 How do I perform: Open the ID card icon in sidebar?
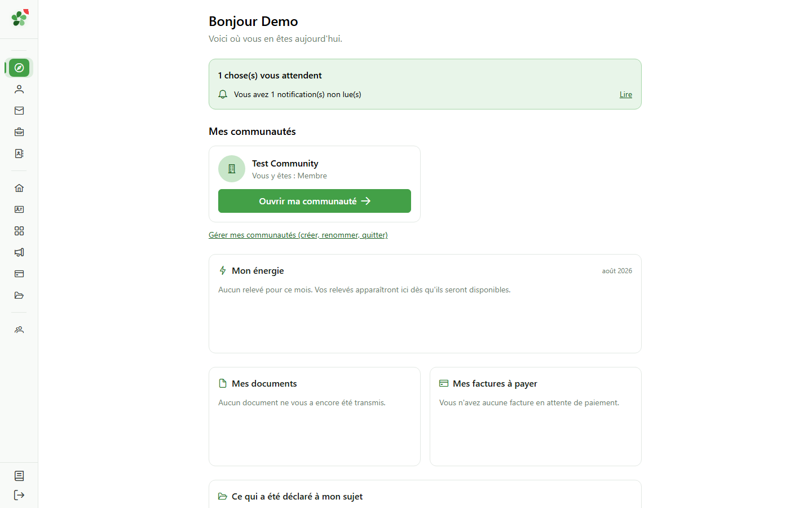pyautogui.click(x=19, y=209)
